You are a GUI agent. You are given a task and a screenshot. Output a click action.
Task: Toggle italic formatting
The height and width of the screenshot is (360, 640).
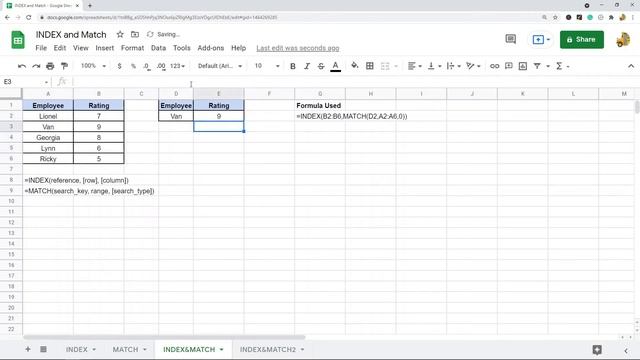pos(307,66)
